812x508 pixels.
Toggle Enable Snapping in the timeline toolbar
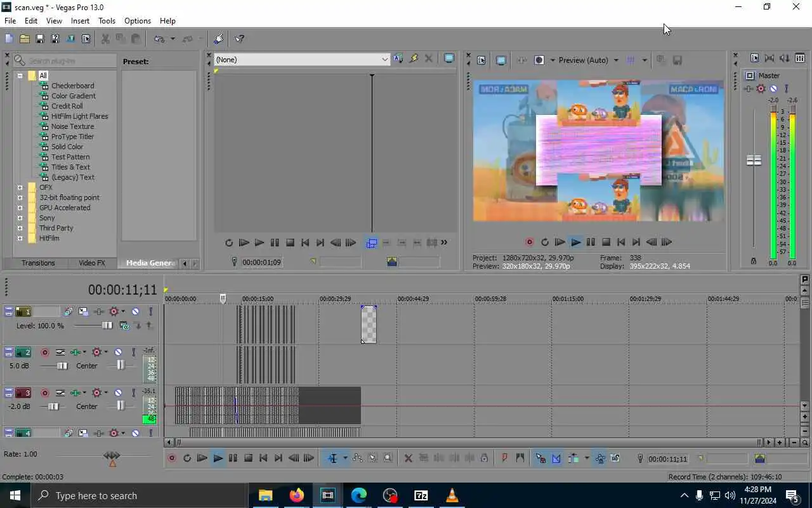[540, 458]
